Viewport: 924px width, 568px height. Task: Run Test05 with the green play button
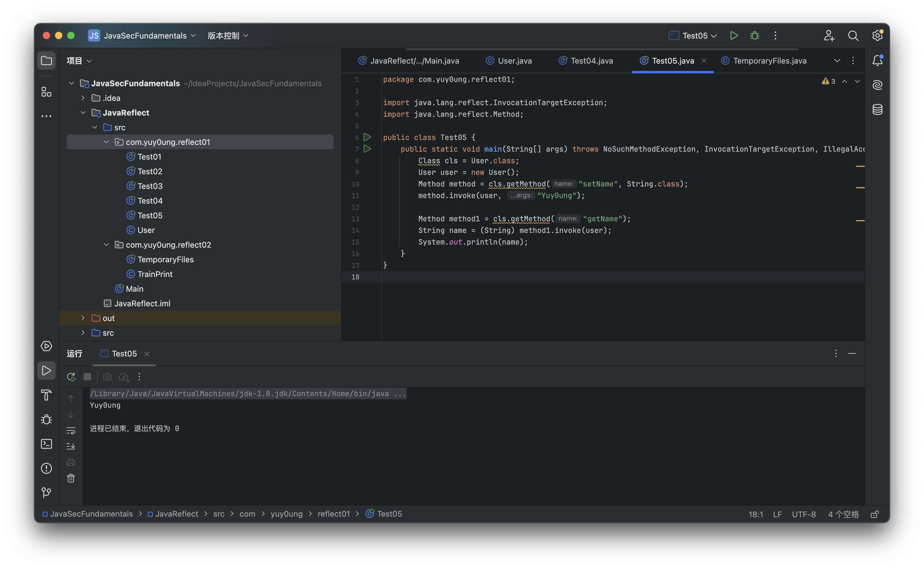734,35
